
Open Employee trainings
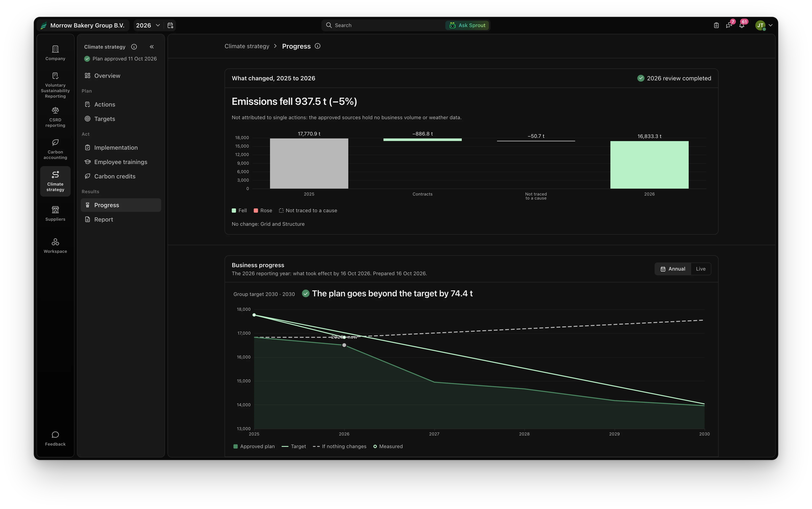pos(121,162)
